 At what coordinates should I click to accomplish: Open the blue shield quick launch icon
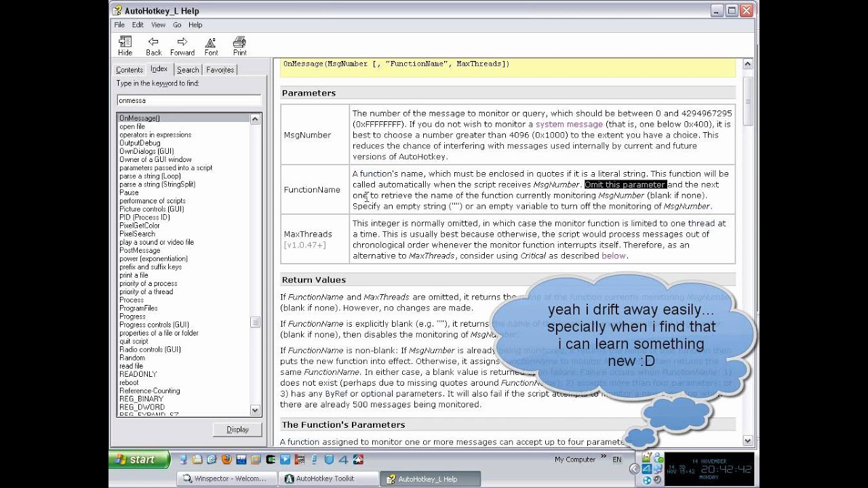(x=329, y=459)
